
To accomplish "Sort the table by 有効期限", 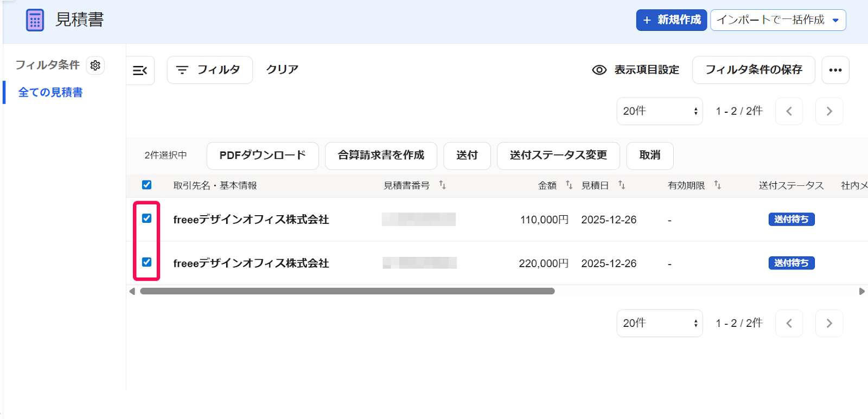I will coord(717,185).
